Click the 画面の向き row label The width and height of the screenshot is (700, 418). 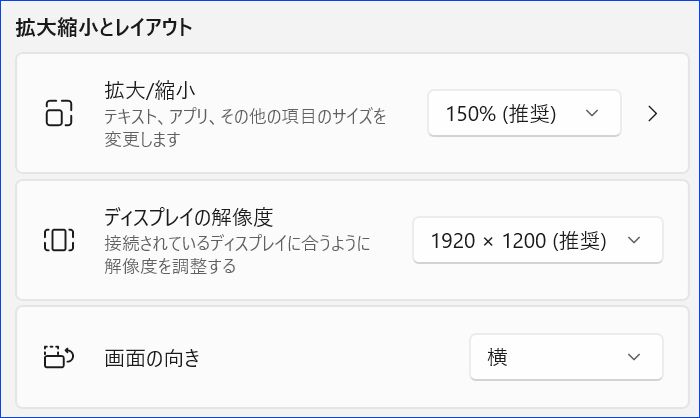click(x=152, y=358)
